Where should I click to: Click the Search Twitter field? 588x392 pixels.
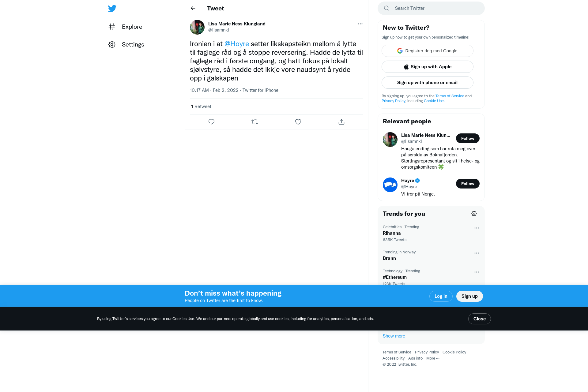(431, 8)
